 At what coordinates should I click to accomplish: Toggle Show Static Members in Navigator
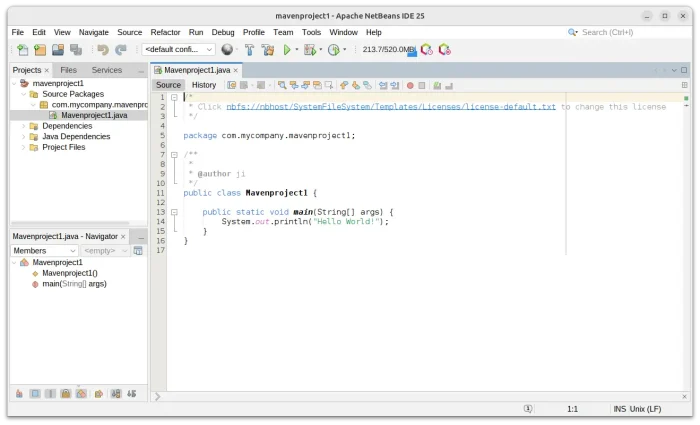[x=50, y=394]
